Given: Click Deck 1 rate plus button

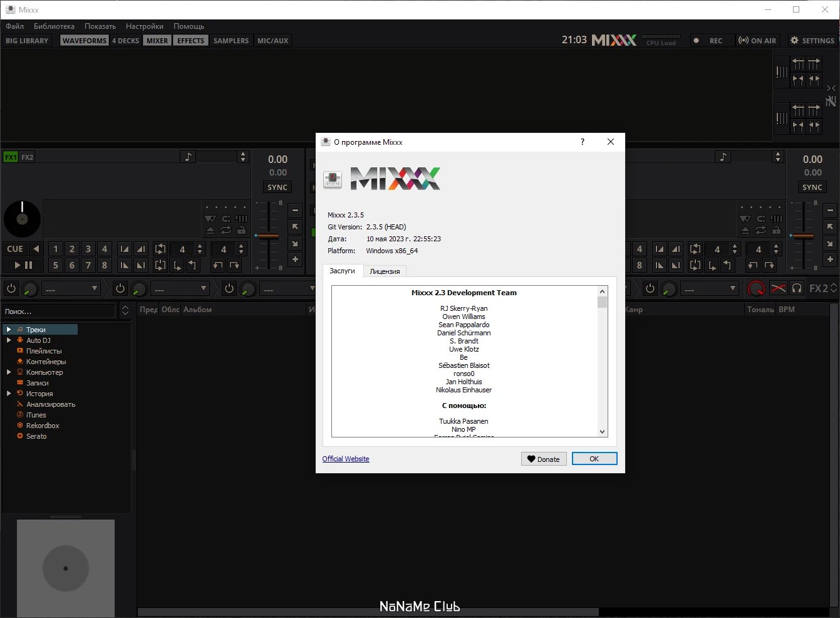Looking at the screenshot, I should tap(295, 259).
